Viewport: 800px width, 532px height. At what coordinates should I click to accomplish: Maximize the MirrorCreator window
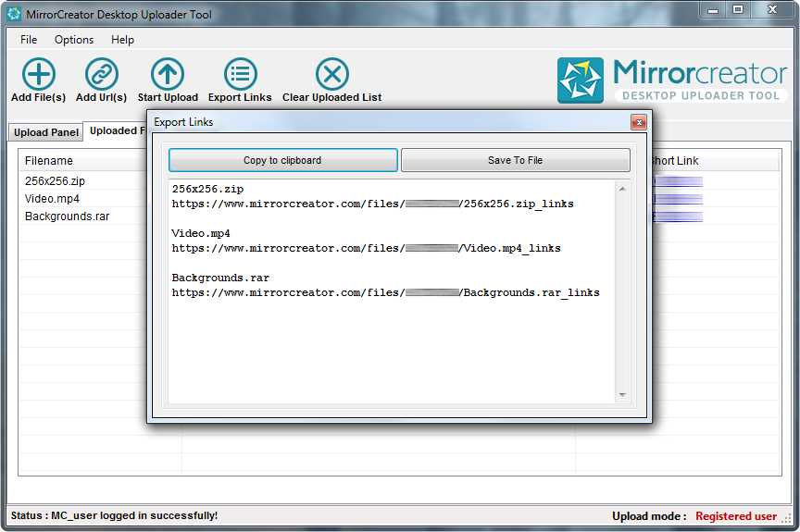738,9
